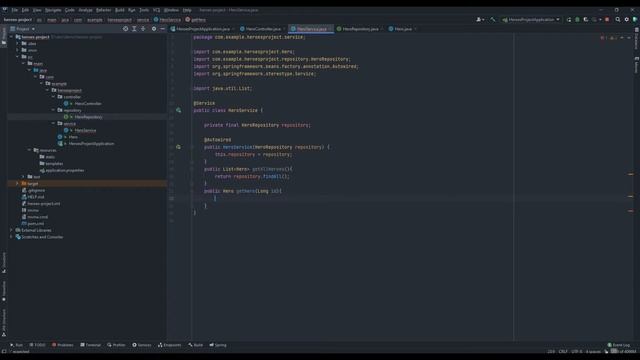The width and height of the screenshot is (640, 360).
Task: Click the rerun application icon
Action: click(x=569, y=20)
